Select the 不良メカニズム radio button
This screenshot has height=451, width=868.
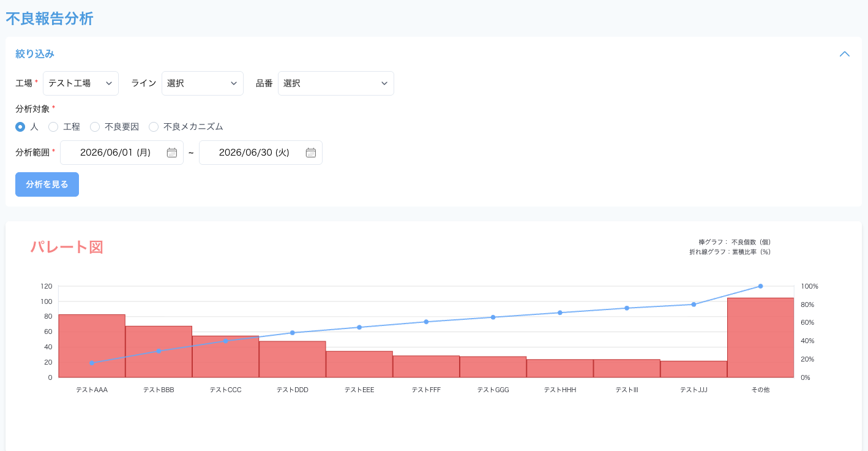pyautogui.click(x=154, y=127)
